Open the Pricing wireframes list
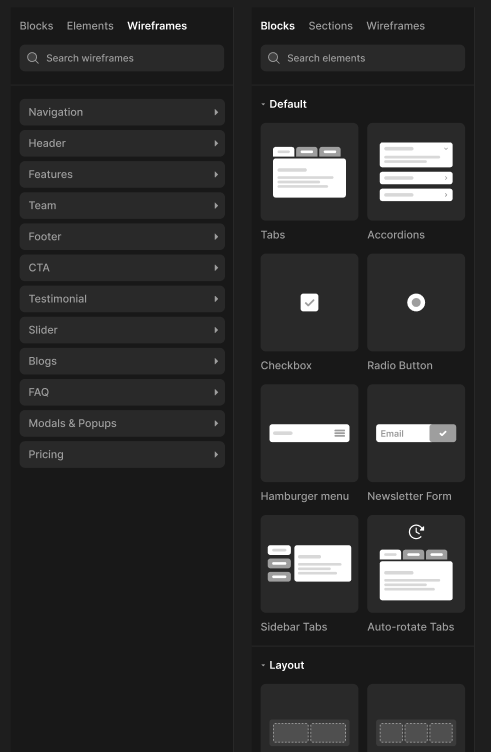Screen dimensions: 491x752 click(x=122, y=455)
